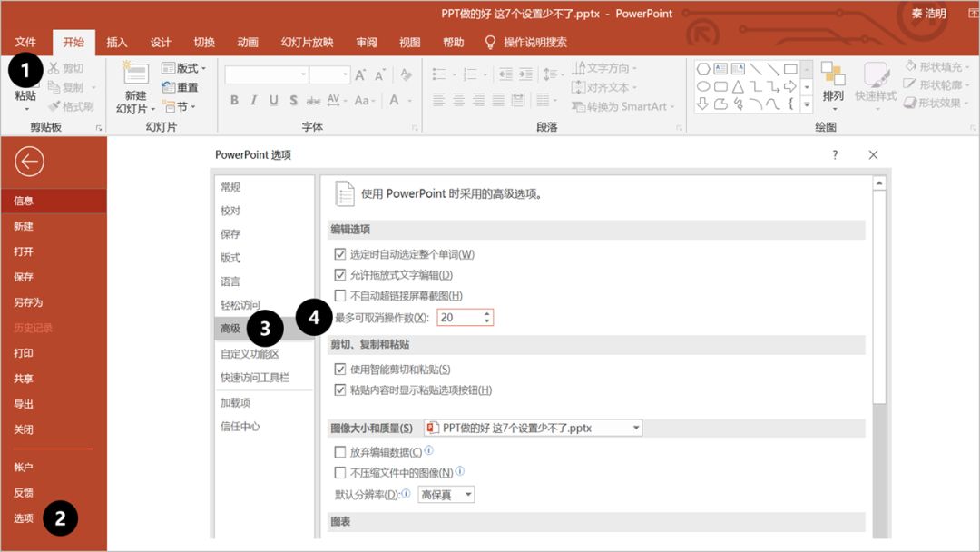The height and width of the screenshot is (552, 980).
Task: Open the File (文件) tab
Action: click(25, 42)
